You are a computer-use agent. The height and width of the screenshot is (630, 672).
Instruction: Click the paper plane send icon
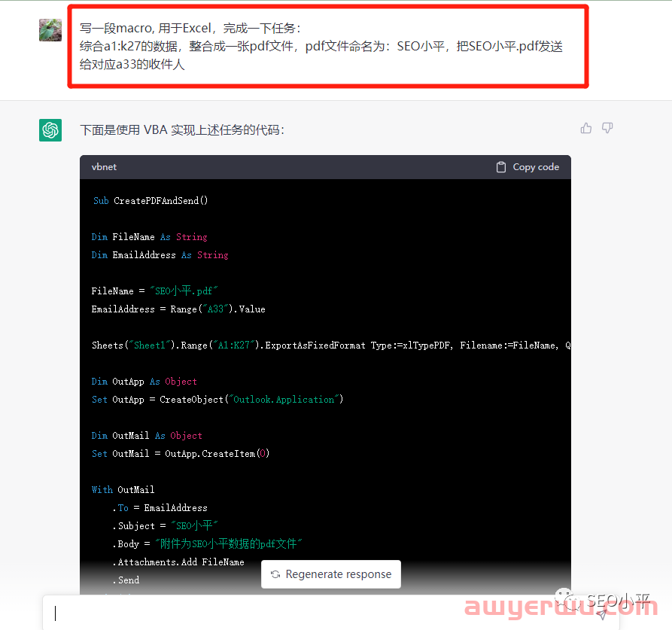[601, 615]
